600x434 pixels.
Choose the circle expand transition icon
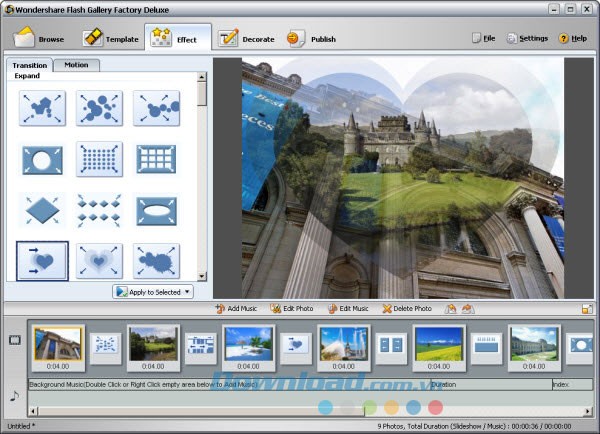tap(42, 158)
